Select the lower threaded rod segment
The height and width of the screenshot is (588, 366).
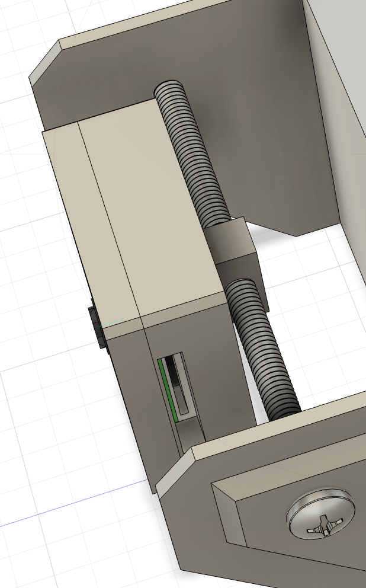(264, 350)
